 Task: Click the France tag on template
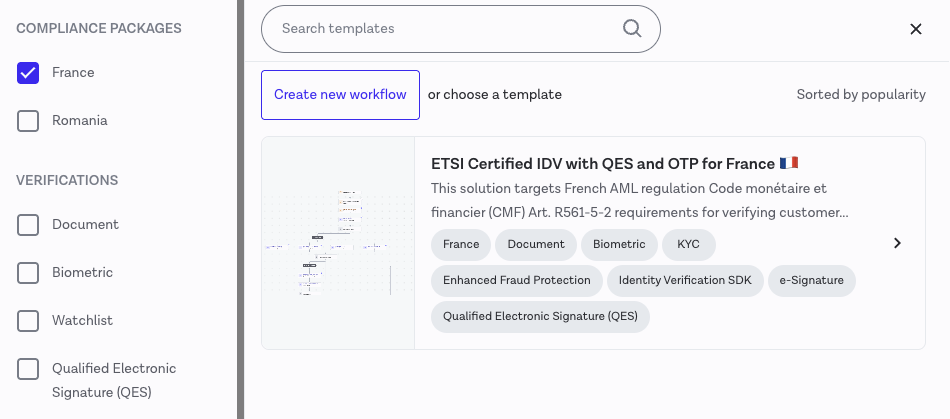coord(461,244)
